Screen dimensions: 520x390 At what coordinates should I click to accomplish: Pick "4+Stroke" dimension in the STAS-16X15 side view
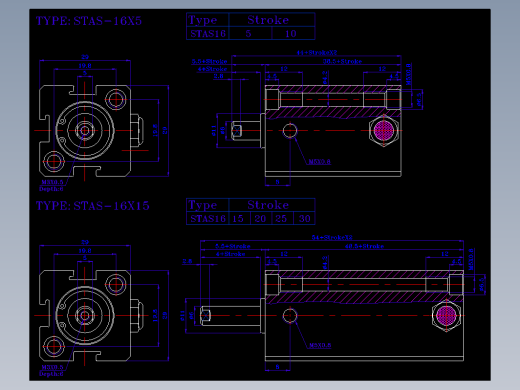pos(231,254)
